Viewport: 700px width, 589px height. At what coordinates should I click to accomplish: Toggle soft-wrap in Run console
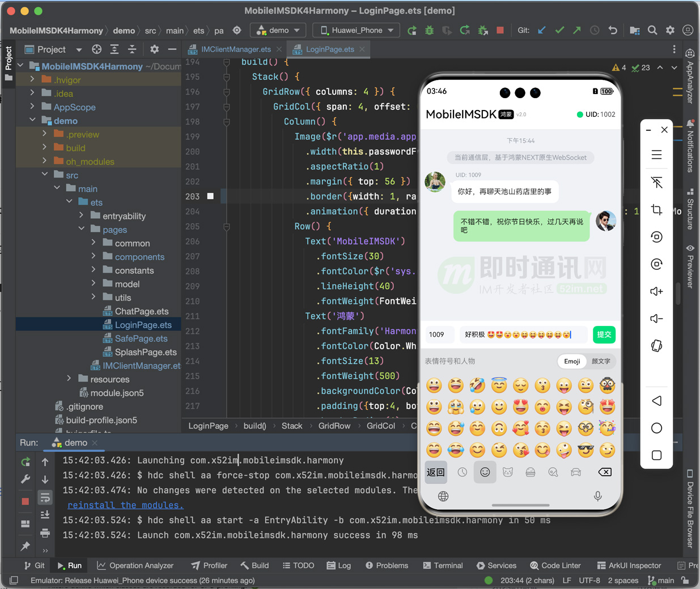(x=45, y=497)
